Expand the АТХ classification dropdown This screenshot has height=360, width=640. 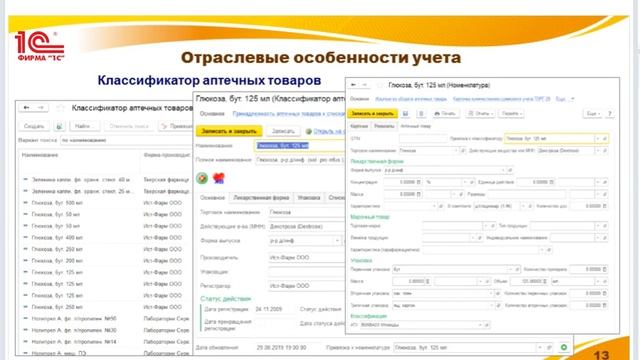click(x=480, y=325)
